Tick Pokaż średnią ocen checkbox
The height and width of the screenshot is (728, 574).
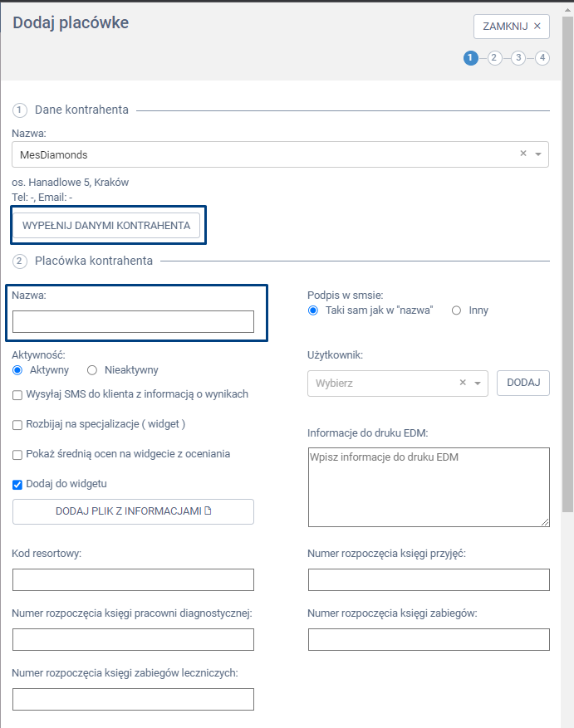point(17,455)
